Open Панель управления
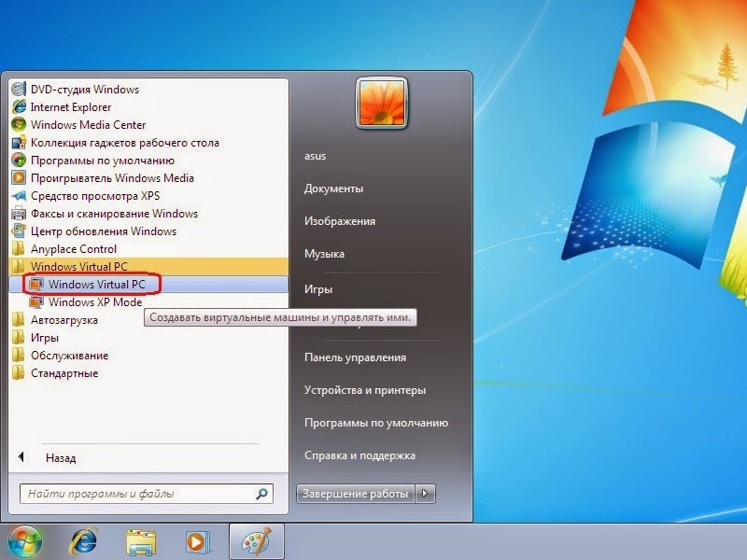 click(355, 357)
